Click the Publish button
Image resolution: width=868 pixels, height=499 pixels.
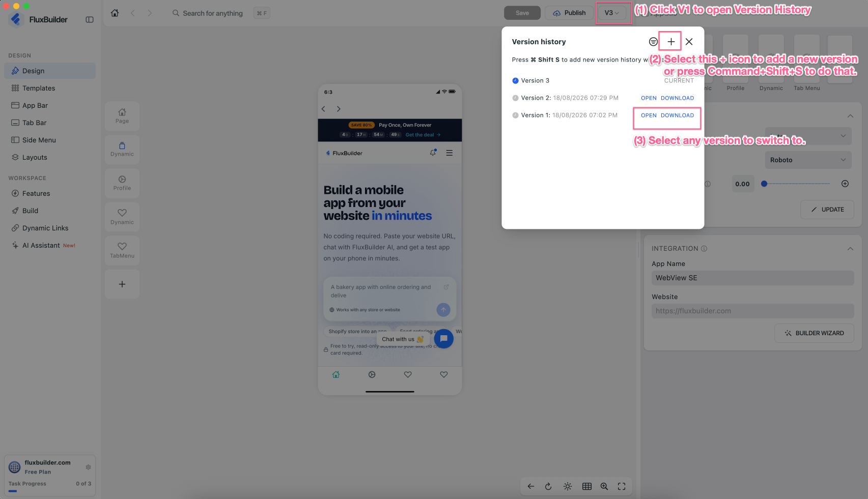[569, 13]
